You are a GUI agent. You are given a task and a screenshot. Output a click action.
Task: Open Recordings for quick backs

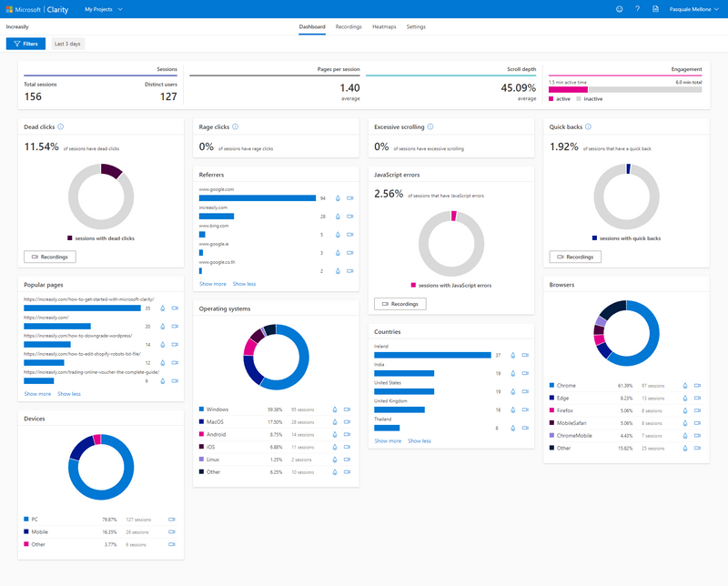coord(575,257)
